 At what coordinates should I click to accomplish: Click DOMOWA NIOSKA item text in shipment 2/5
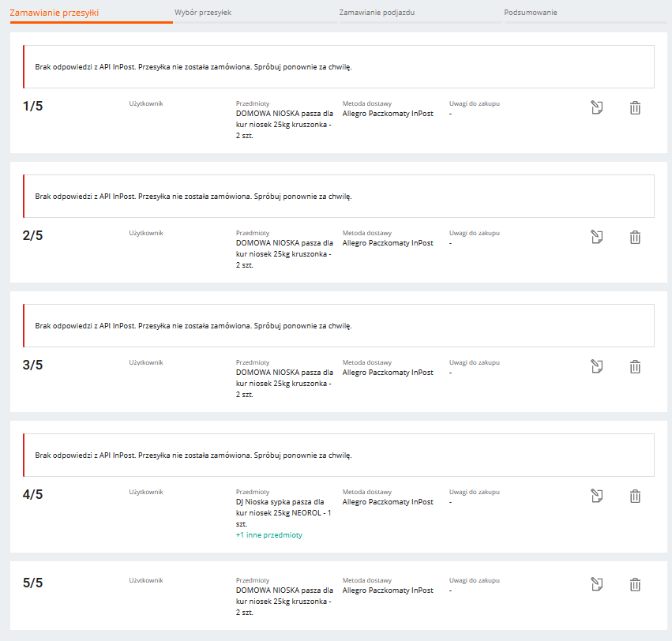tap(284, 254)
